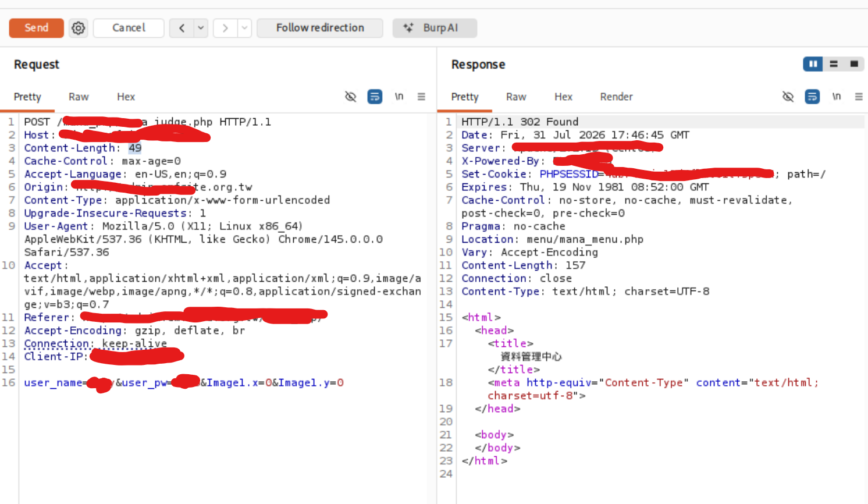Switch to the Response Raw tab
The image size is (868, 504).
pos(516,97)
